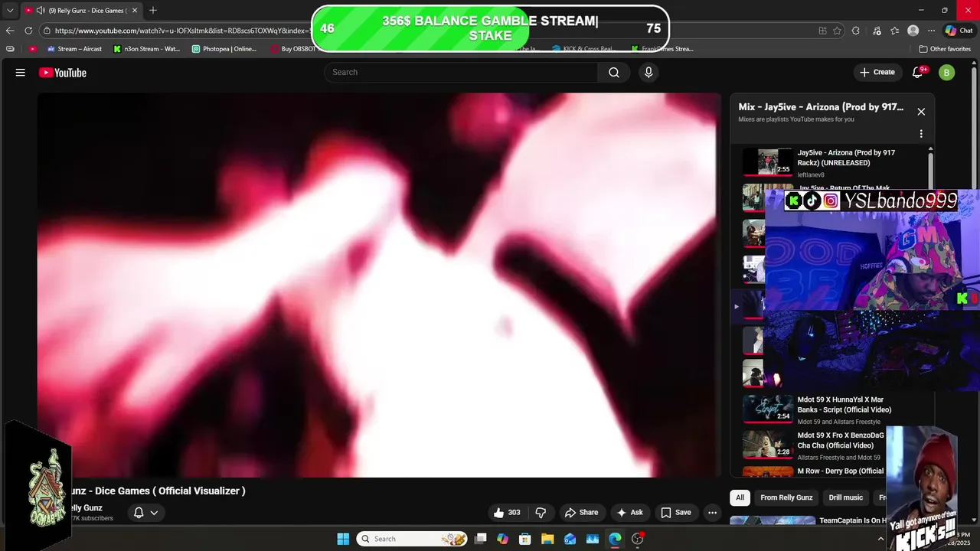This screenshot has height=551, width=980.
Task: Open the account avatar labeled B
Action: 947,73
